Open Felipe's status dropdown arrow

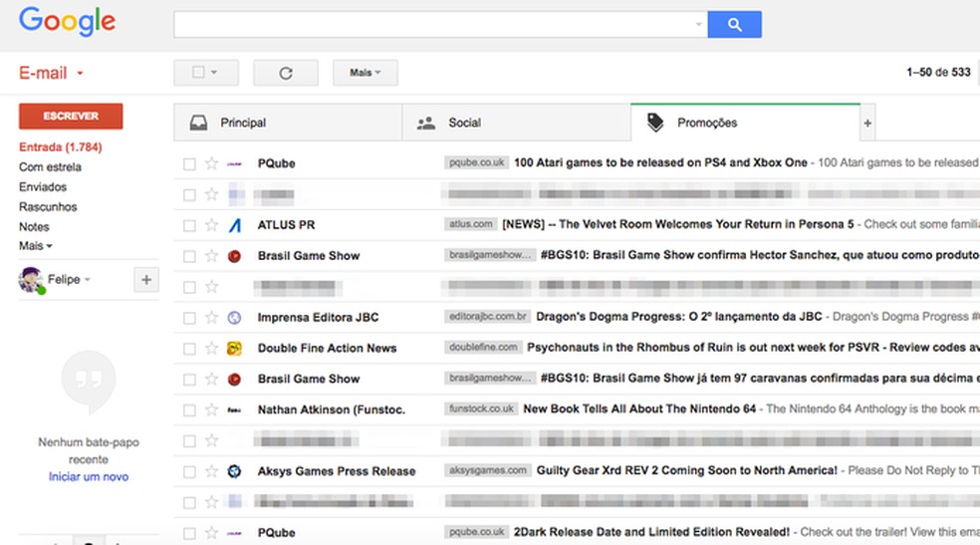(x=88, y=279)
